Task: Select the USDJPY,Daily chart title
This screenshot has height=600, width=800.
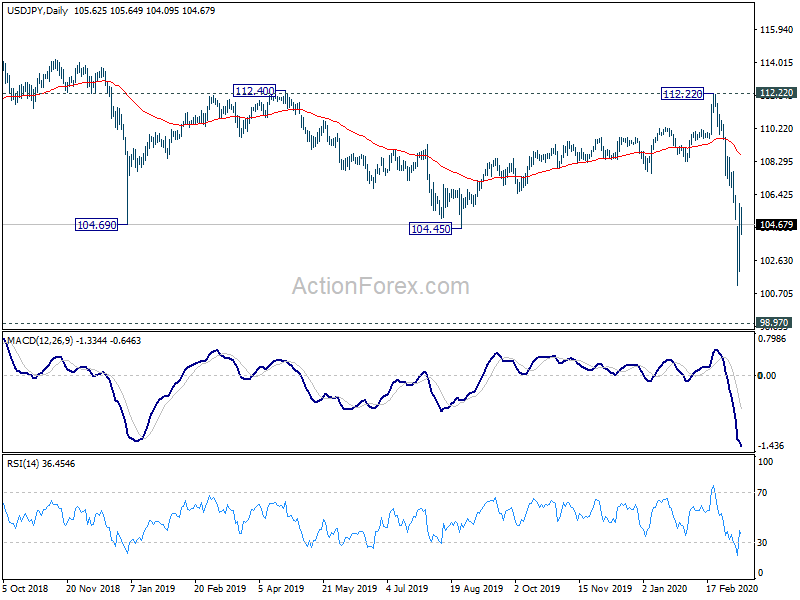Action: 37,11
